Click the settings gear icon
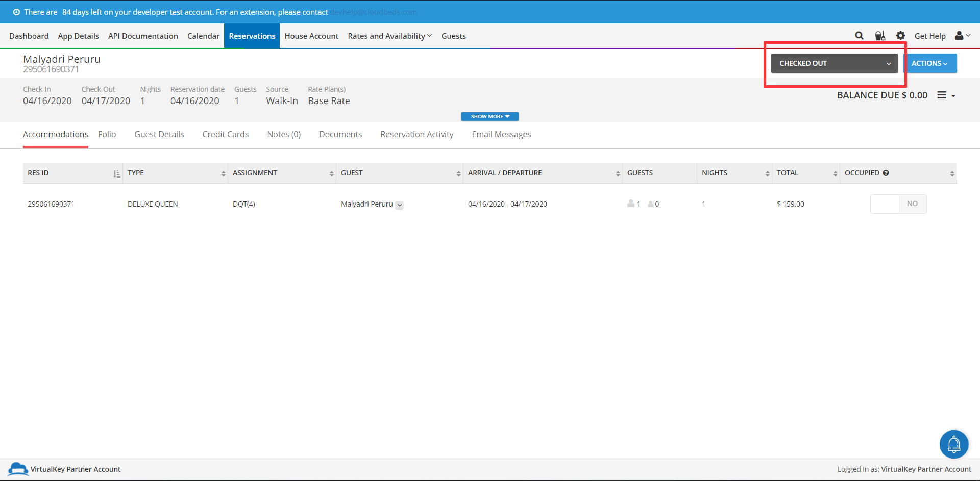 pos(901,36)
